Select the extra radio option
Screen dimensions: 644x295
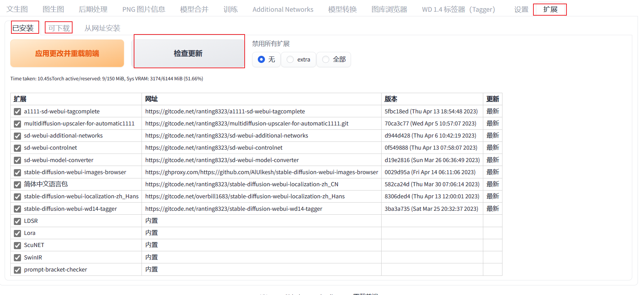pyautogui.click(x=290, y=59)
